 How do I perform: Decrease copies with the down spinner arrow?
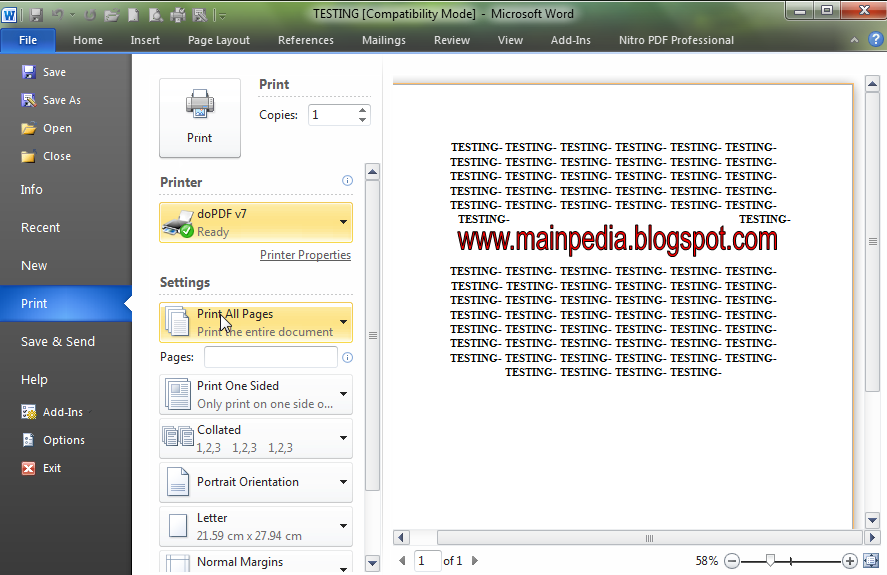[363, 120]
